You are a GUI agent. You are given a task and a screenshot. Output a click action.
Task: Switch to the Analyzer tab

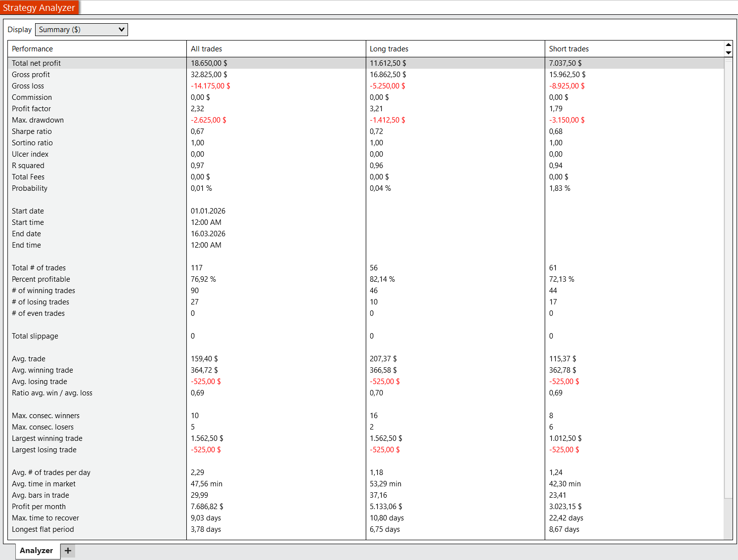pyautogui.click(x=37, y=551)
